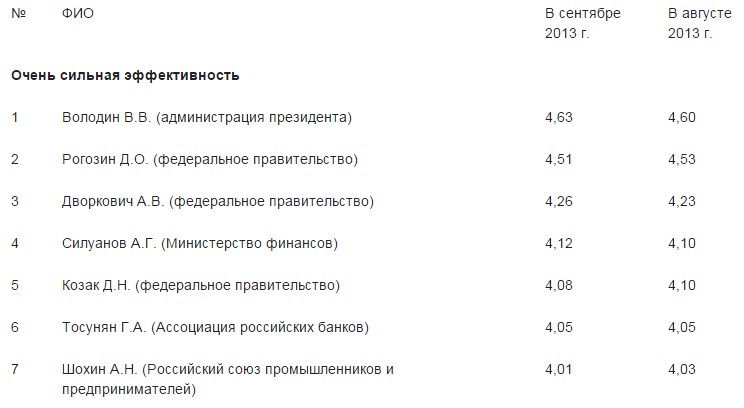744x408 pixels.
Task: Select the row number 6 cell
Action: click(x=15, y=327)
